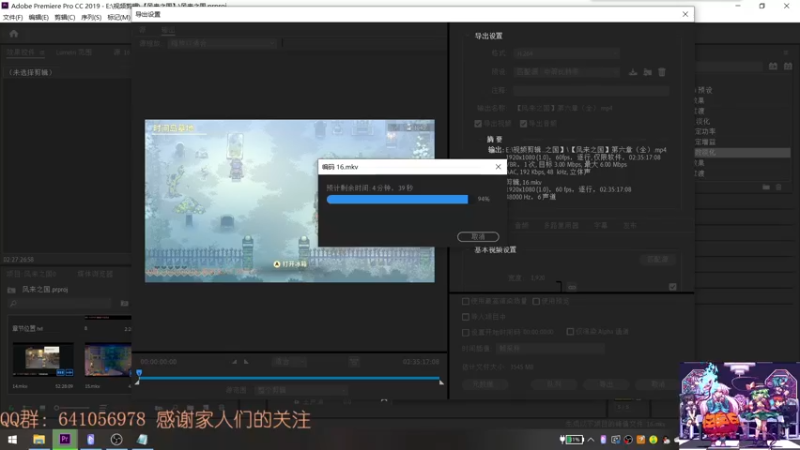The image size is (800, 450).
Task: Enable 仅渲染 Alpha 通道 checkbox
Action: (x=570, y=332)
